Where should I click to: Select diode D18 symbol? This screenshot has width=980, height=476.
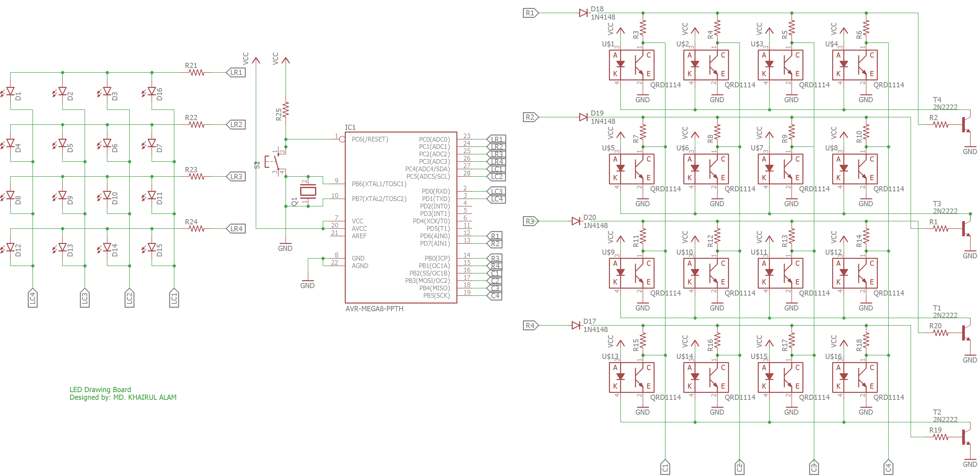point(584,13)
